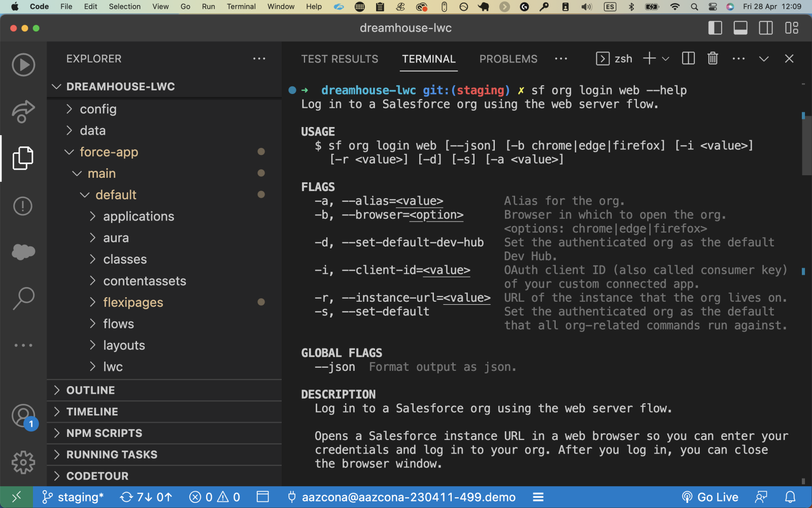Viewport: 812px width, 508px height.
Task: Expand the config folder
Action: pyautogui.click(x=164, y=109)
